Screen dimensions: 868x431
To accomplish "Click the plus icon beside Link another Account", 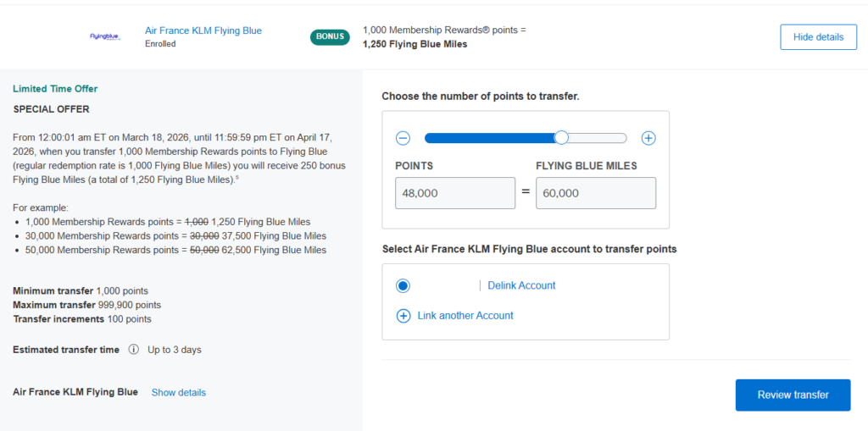I will click(403, 316).
